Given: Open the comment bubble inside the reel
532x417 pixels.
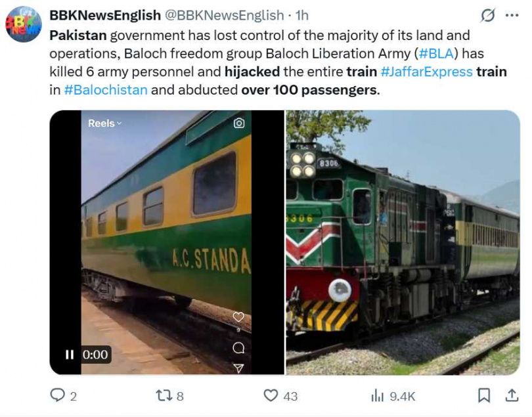Looking at the screenshot, I should click(238, 347).
